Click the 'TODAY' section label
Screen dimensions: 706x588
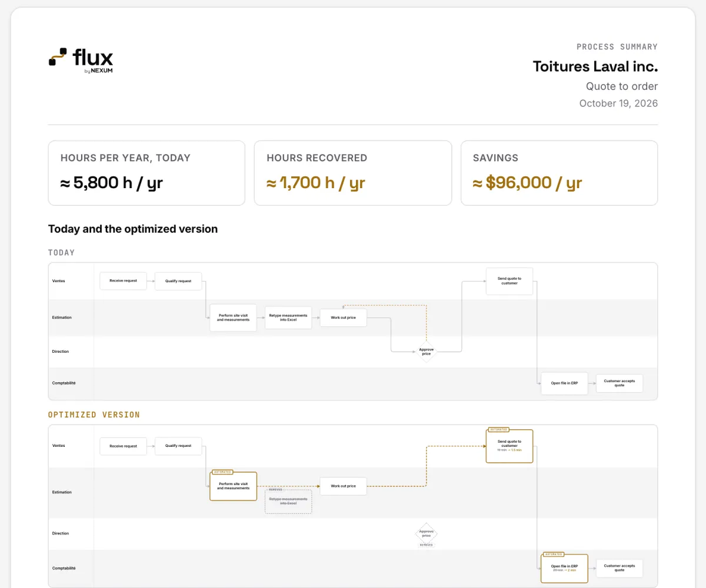[x=61, y=252]
